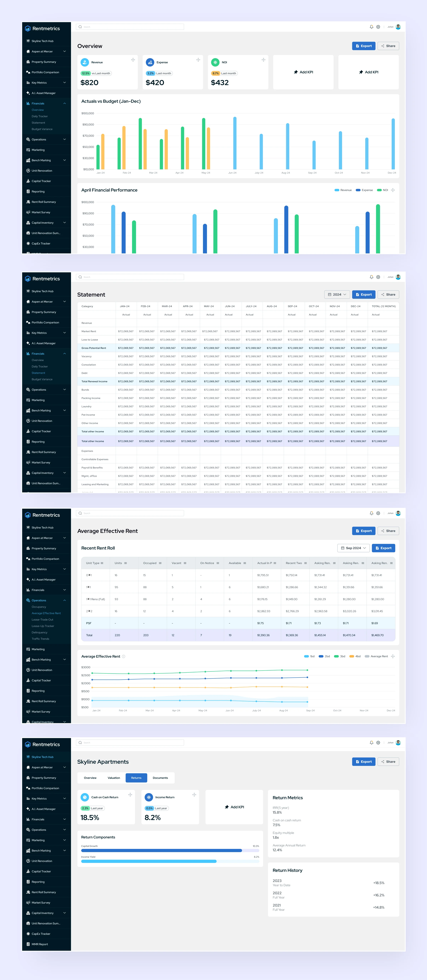This screenshot has width=427, height=980.
Task: Click the sort icon next to On Notice column
Action: 218,563
